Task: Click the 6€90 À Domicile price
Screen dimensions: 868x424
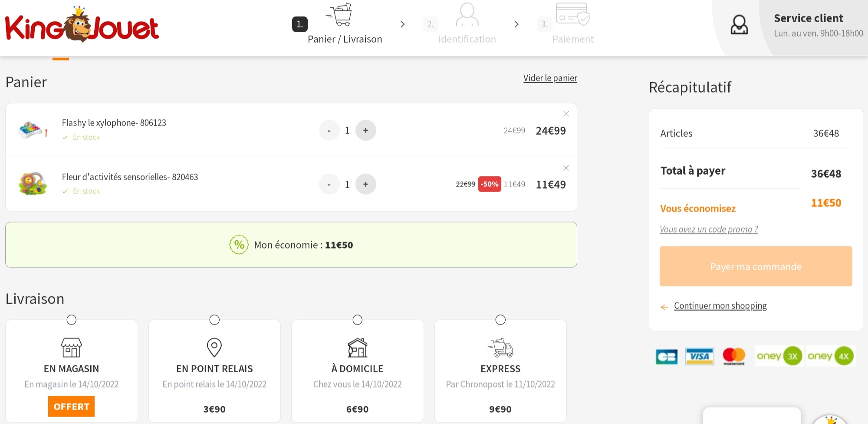Action: [x=358, y=409]
